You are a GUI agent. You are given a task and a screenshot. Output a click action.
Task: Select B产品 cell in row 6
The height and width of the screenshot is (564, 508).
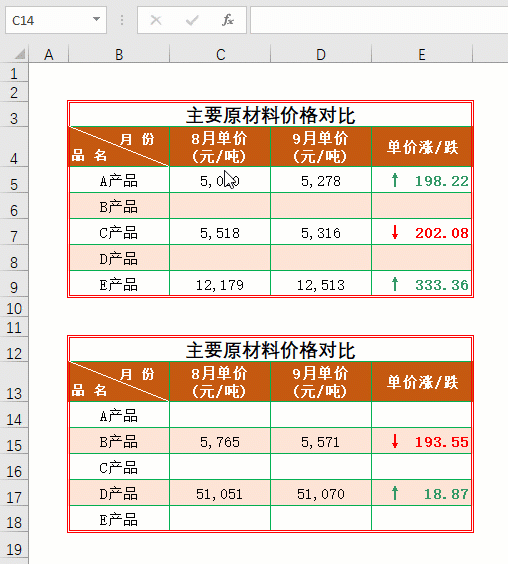click(119, 206)
